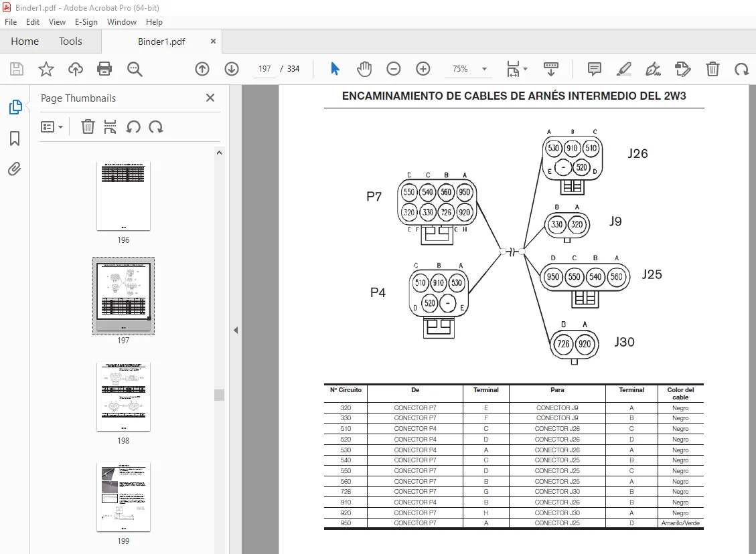Click the Save file icon
The image size is (756, 554).
tap(16, 69)
